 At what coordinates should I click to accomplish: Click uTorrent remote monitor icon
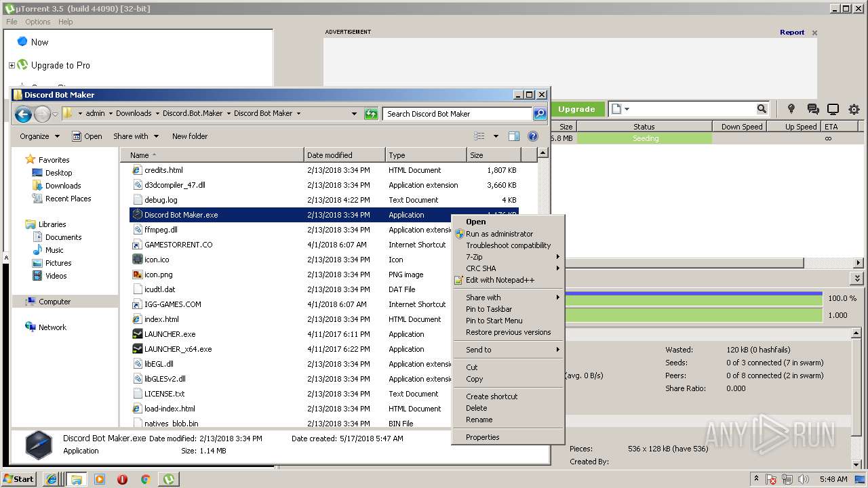pyautogui.click(x=833, y=109)
